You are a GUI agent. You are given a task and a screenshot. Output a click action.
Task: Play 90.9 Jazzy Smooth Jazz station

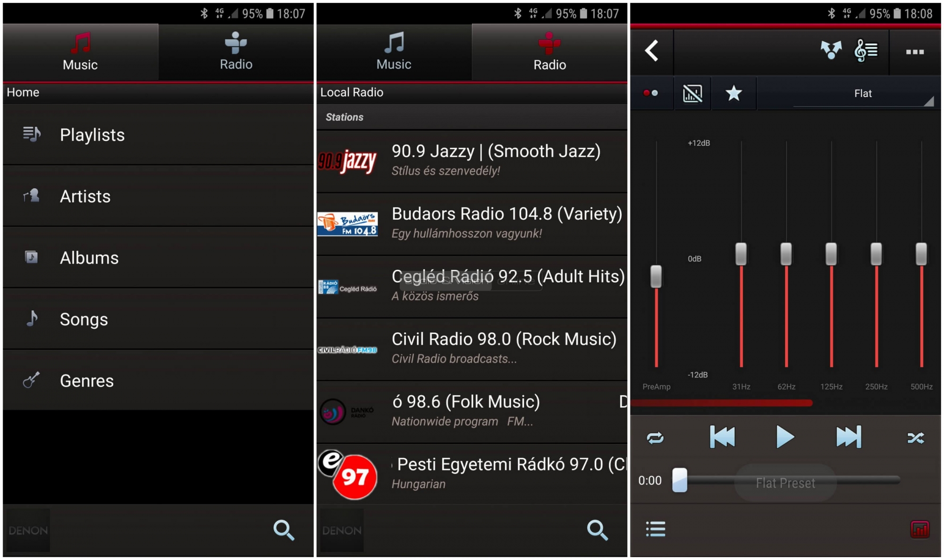(472, 161)
